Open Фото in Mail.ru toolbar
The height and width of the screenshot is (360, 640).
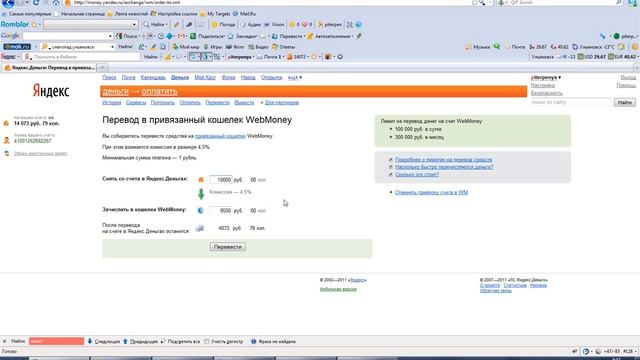coord(235,47)
